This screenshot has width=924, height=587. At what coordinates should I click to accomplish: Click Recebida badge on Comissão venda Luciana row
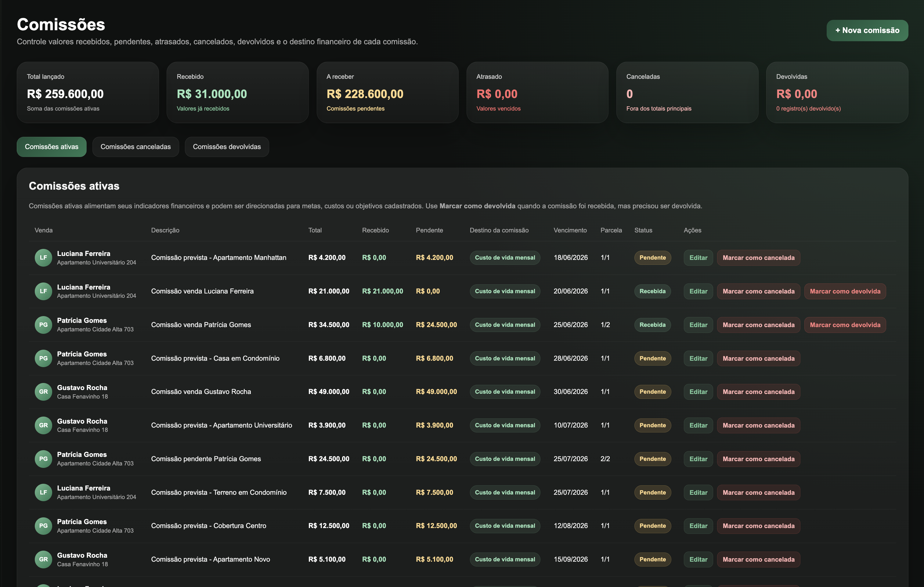(652, 291)
